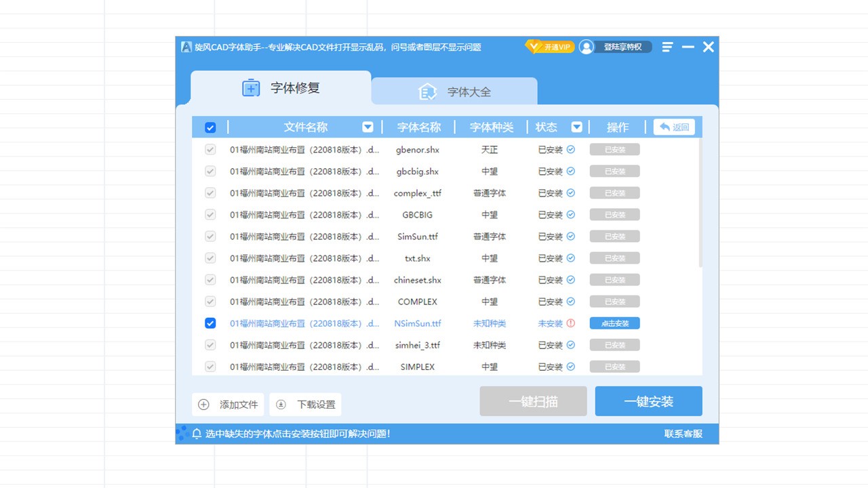868x488 pixels.
Task: Toggle checkbox for complex_.ttf row
Action: click(x=210, y=193)
